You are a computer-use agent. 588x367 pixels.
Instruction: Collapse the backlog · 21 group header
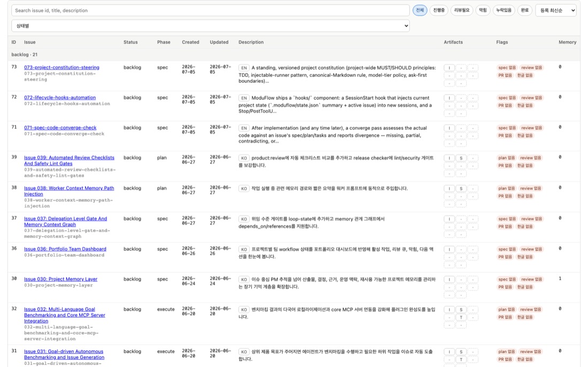point(293,54)
